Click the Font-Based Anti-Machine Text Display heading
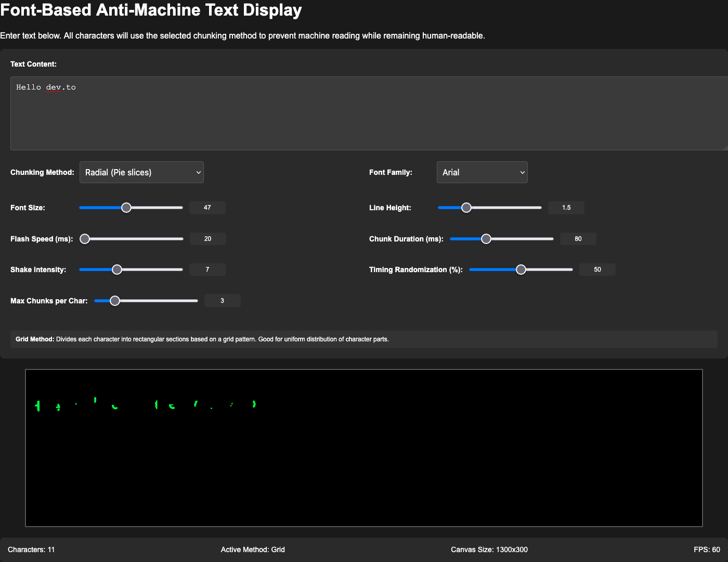This screenshot has width=728, height=562. (x=151, y=10)
